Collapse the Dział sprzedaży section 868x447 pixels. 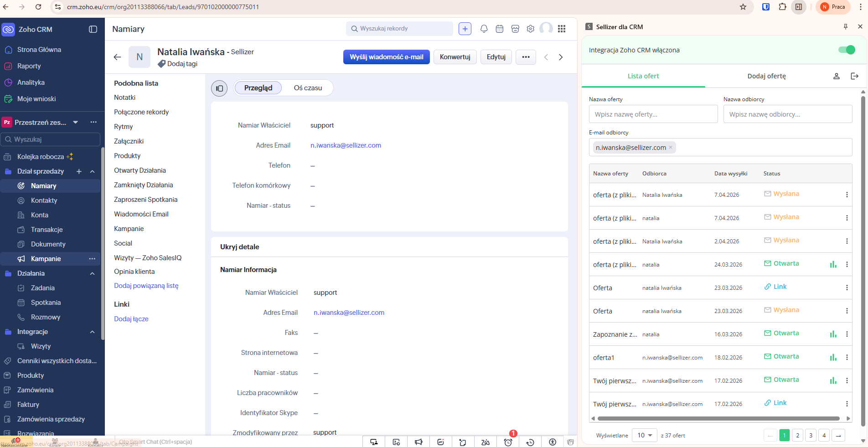[x=93, y=171]
